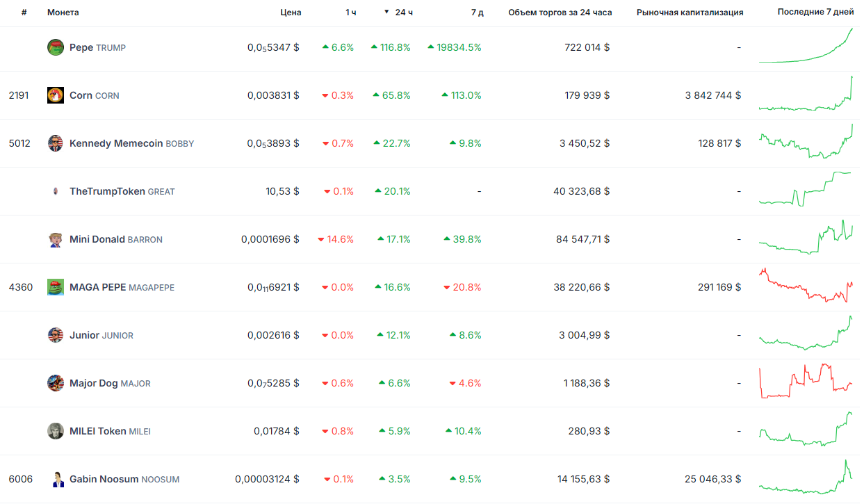Click the 116.8% 24-hour change

click(391, 47)
